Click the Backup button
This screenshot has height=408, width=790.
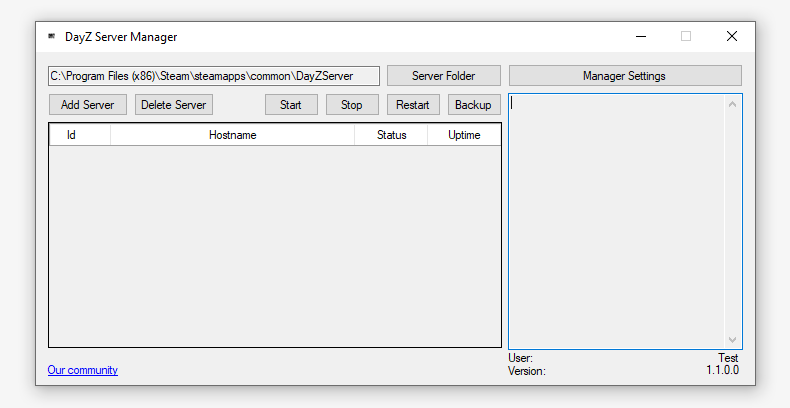[474, 105]
